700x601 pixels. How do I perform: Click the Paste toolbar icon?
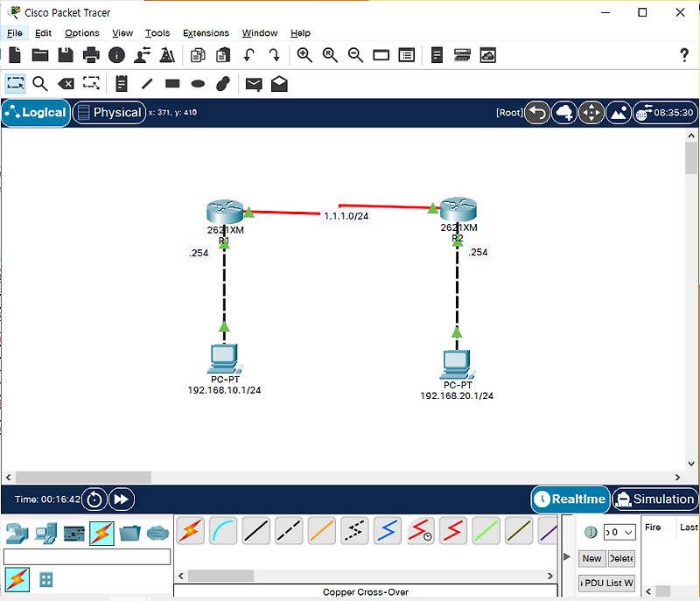pos(223,55)
